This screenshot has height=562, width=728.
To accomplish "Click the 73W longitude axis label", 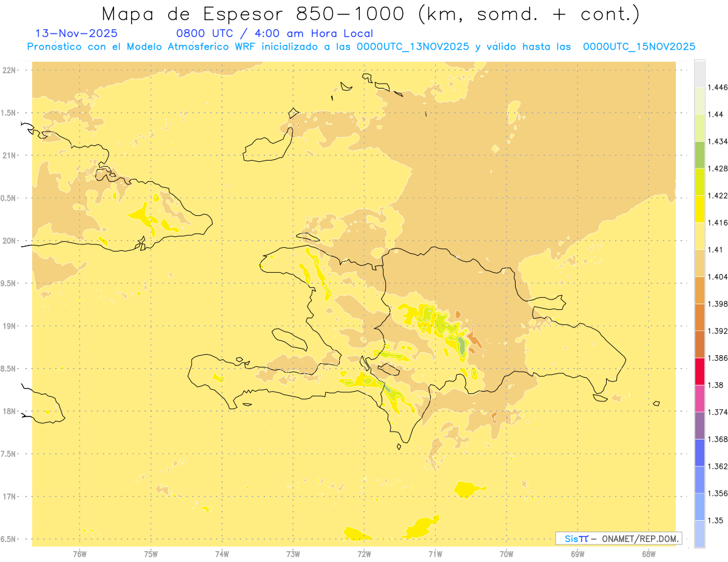I will click(x=293, y=554).
